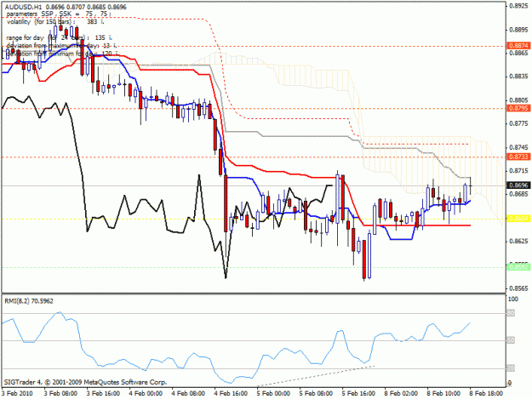Viewport: 532px width, 399px height.
Task: Click the 'parameters SSP, SSK = 75, 75' line
Action: pos(59,14)
